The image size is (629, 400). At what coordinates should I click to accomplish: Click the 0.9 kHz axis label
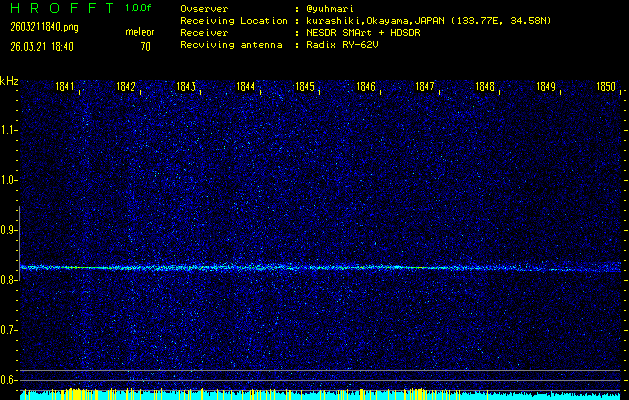pyautogui.click(x=8, y=230)
